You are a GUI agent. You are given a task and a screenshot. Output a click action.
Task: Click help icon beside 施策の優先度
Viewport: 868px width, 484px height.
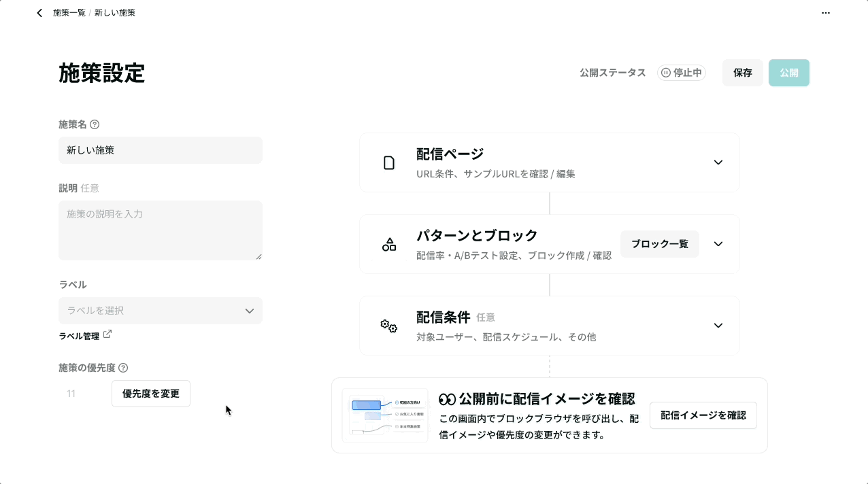point(123,368)
